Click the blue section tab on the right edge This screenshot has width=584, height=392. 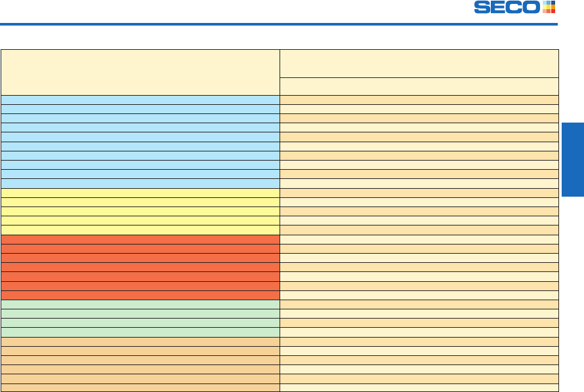point(573,159)
